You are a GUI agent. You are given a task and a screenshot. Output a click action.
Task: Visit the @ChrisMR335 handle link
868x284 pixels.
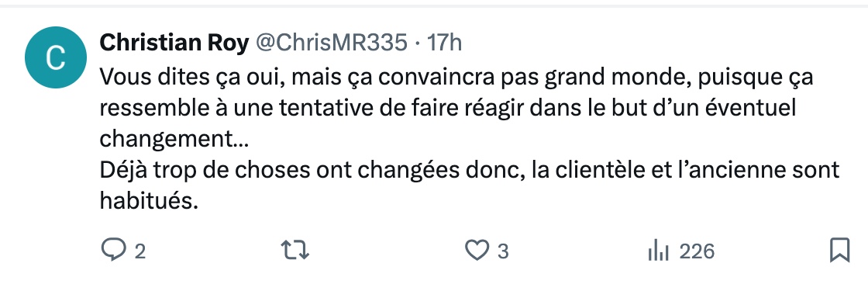[x=330, y=43]
